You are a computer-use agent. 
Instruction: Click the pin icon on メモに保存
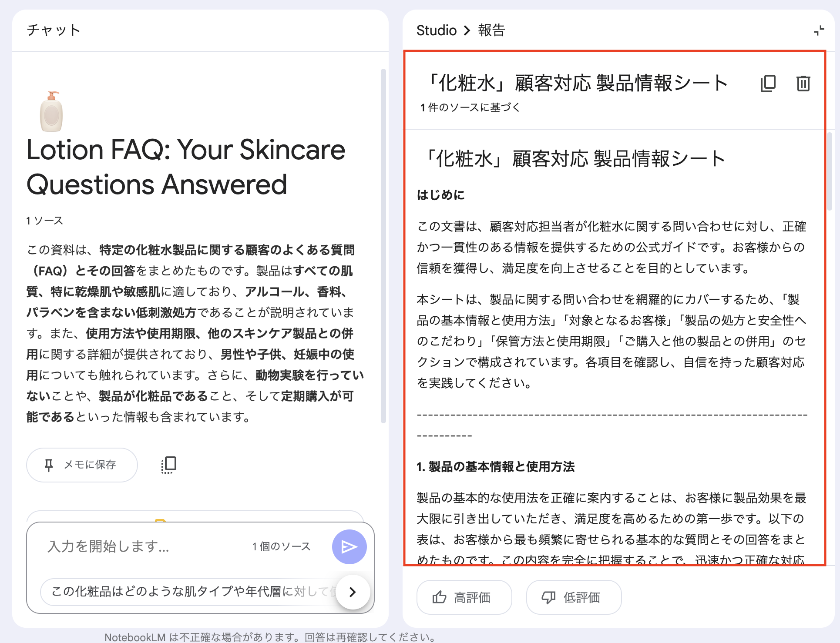click(x=49, y=465)
